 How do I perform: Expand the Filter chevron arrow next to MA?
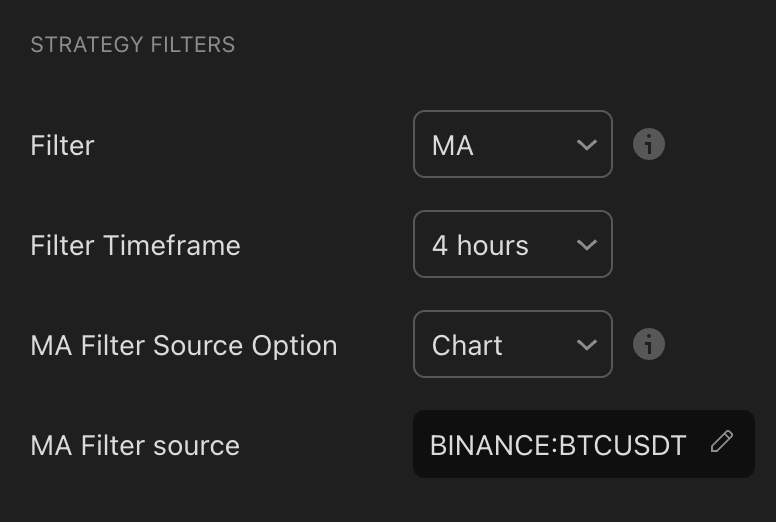click(587, 145)
